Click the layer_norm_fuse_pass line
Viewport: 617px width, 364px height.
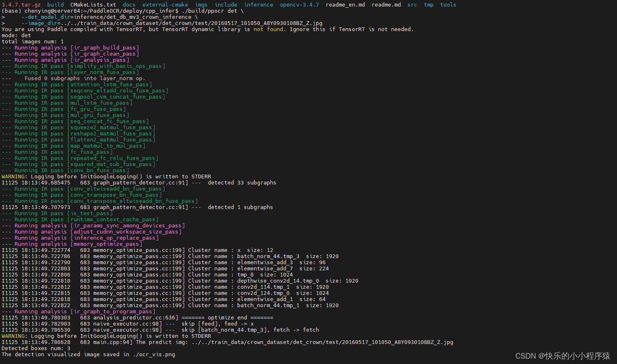pyautogui.click(x=70, y=72)
